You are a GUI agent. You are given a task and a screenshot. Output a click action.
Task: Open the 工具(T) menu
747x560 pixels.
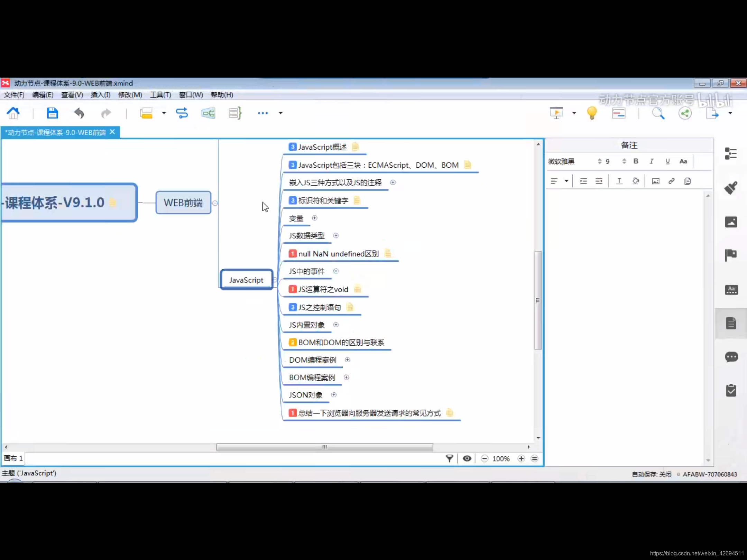pos(160,95)
